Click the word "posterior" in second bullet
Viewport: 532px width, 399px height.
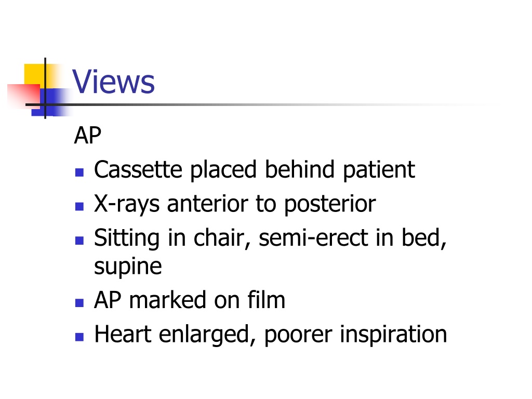point(330,205)
